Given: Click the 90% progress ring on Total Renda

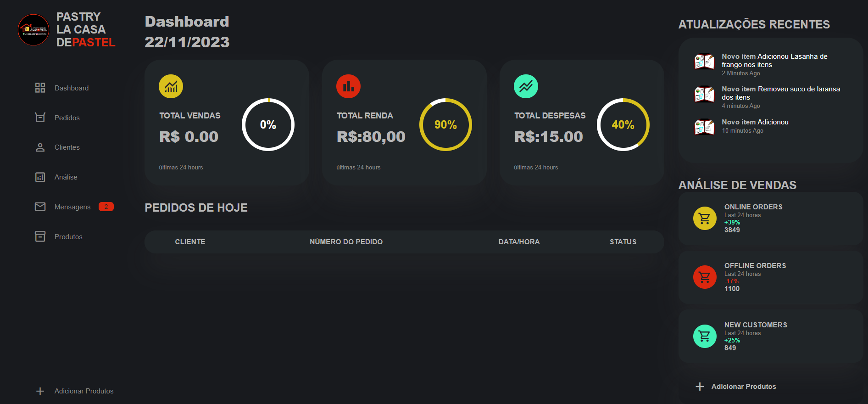Looking at the screenshot, I should pyautogui.click(x=445, y=124).
